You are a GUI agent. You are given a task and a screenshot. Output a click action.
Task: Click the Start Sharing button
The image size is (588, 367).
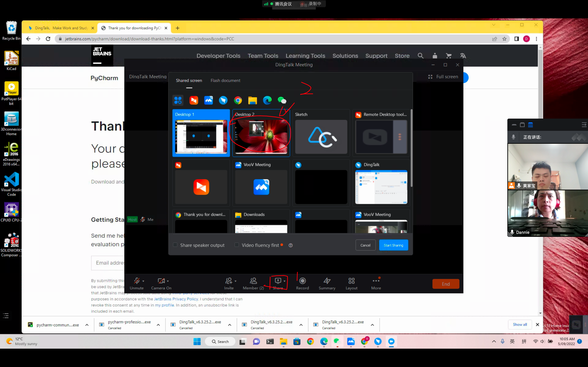coord(393,245)
